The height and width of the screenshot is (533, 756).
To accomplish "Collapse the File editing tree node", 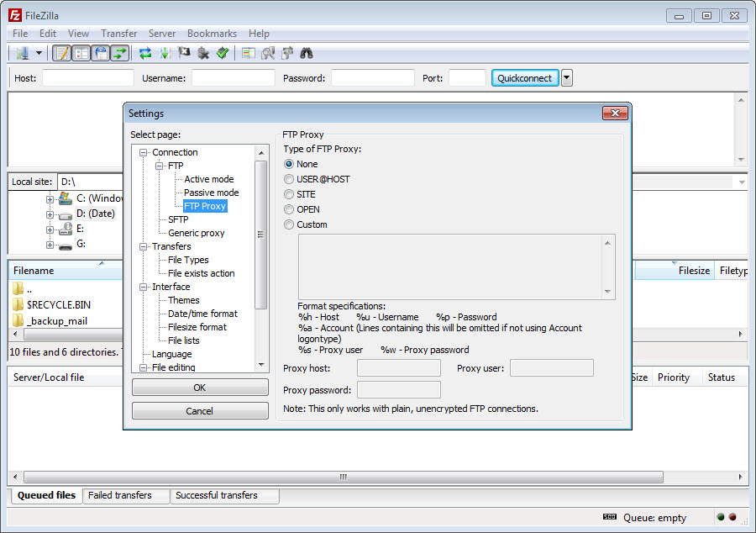I will (x=143, y=367).
